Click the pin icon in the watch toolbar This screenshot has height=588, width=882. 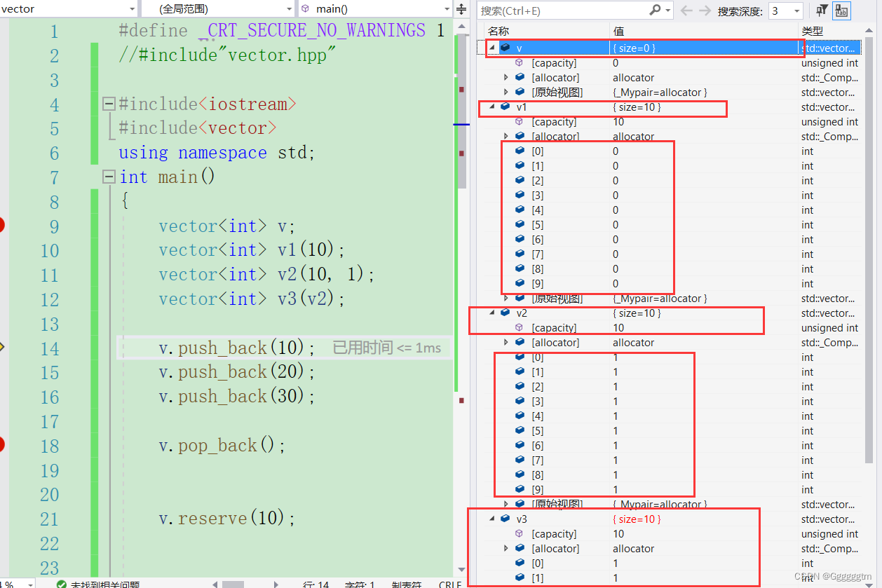pyautogui.click(x=819, y=9)
